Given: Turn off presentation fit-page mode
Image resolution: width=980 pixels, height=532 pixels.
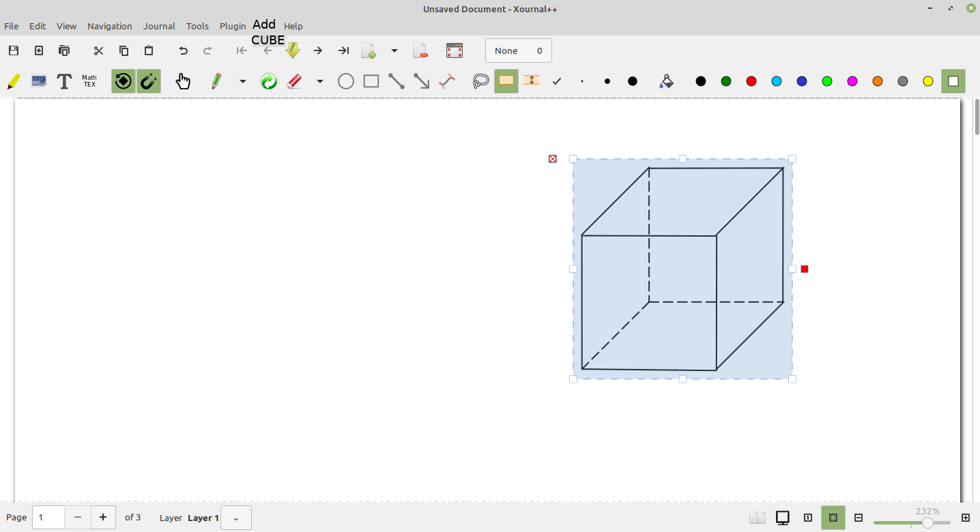Looking at the screenshot, I should pyautogui.click(x=833, y=518).
